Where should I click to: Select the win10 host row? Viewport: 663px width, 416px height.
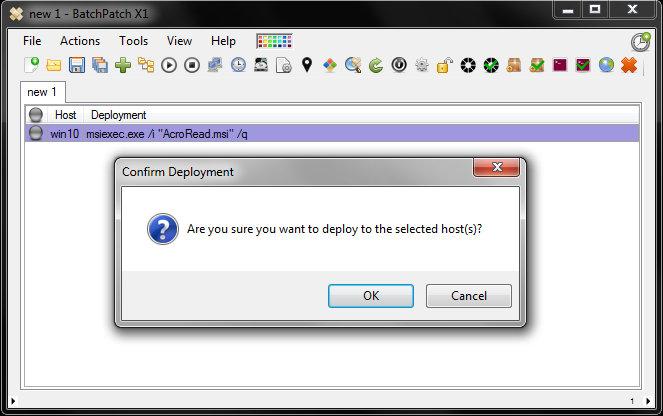[332, 134]
